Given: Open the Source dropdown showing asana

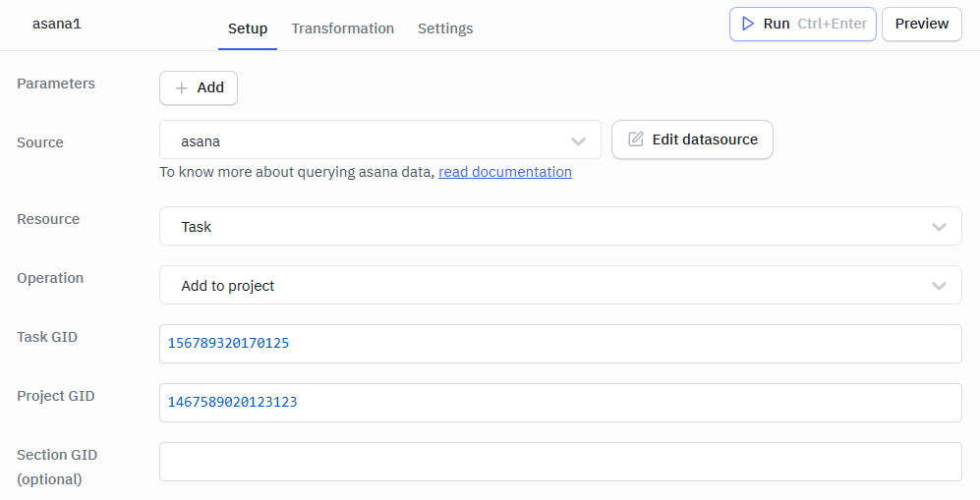Looking at the screenshot, I should (x=380, y=139).
